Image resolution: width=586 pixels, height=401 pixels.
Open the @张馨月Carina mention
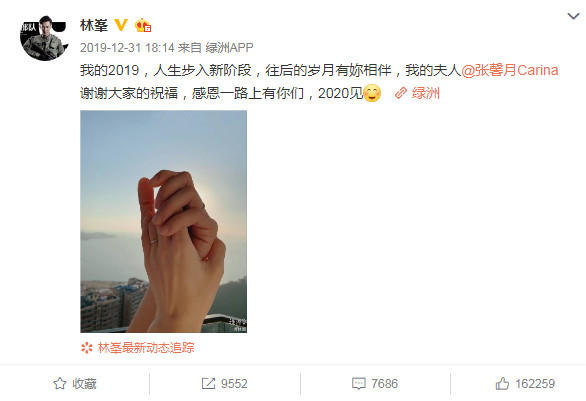tap(510, 70)
